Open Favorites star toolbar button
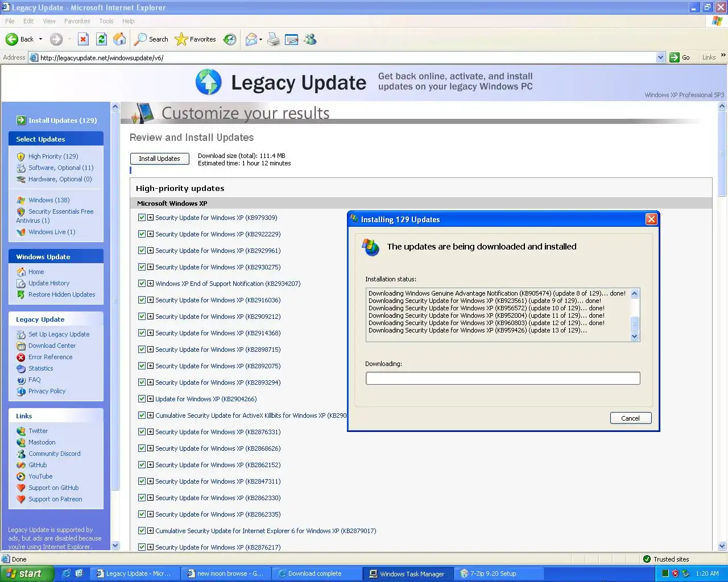Viewport: 728px width, 582px height. (x=196, y=39)
